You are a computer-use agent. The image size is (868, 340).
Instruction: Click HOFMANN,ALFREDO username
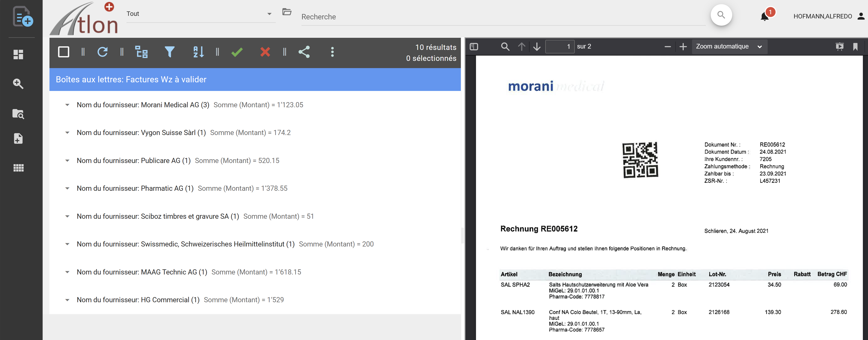coord(822,16)
